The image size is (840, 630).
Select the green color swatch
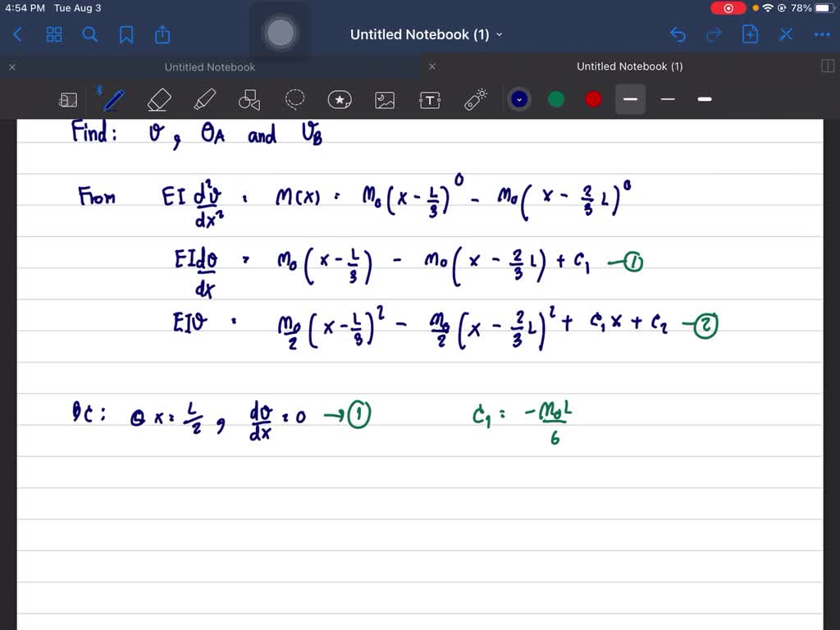[555, 98]
